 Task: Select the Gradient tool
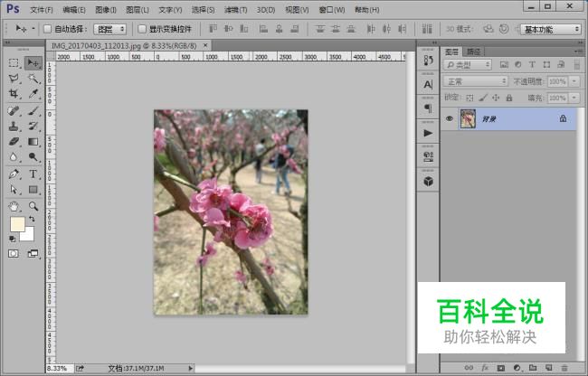(33, 142)
